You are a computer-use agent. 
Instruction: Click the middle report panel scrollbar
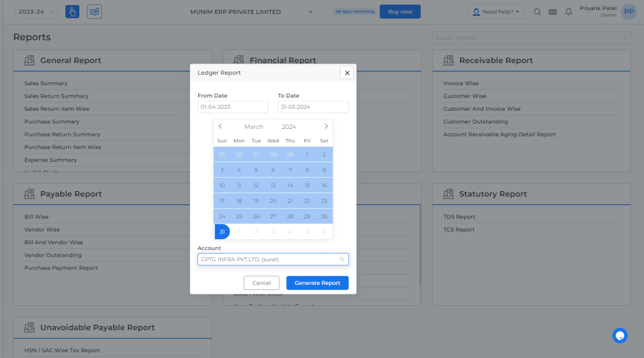pyautogui.click(x=419, y=245)
